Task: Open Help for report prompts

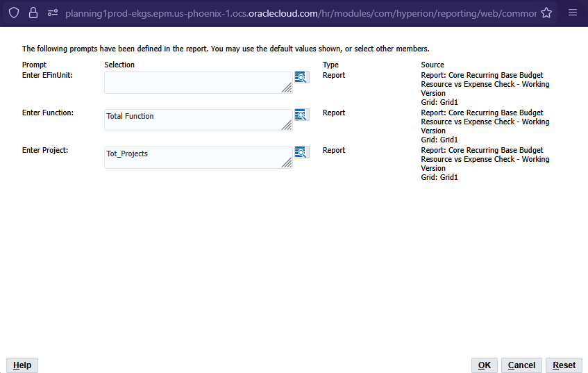Action: 22,365
